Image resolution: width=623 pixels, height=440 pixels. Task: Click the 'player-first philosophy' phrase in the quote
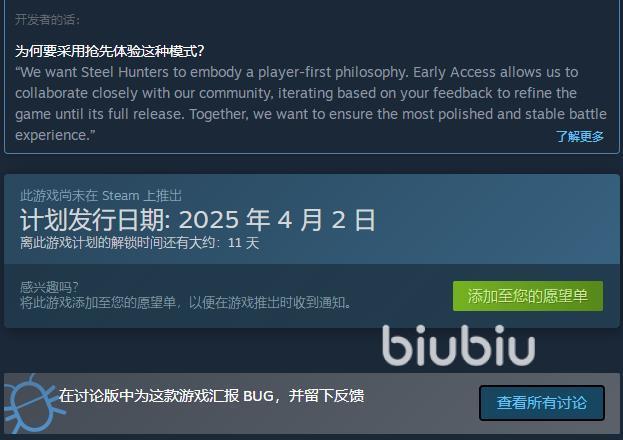coord(333,72)
